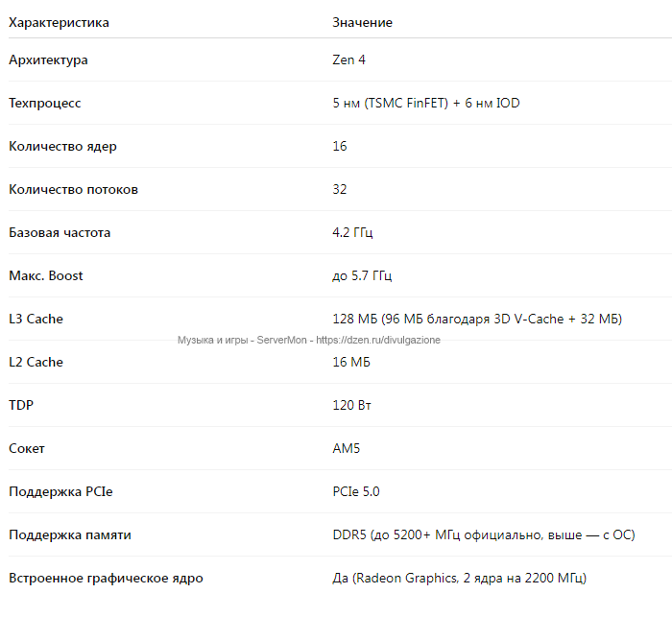Click the 'до 5.7 ГГц' boost value
The height and width of the screenshot is (617, 672).
(362, 276)
